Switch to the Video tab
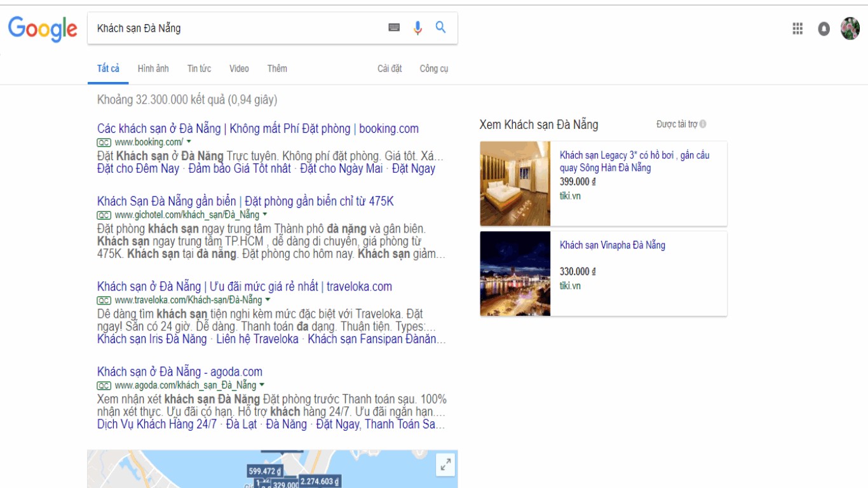This screenshot has height=488, width=868. (239, 69)
